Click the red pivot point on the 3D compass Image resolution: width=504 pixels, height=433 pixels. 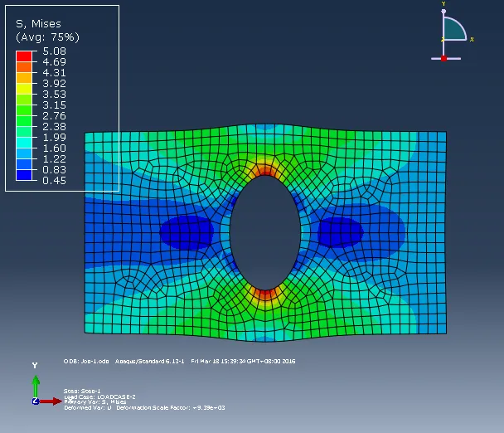pos(443,58)
